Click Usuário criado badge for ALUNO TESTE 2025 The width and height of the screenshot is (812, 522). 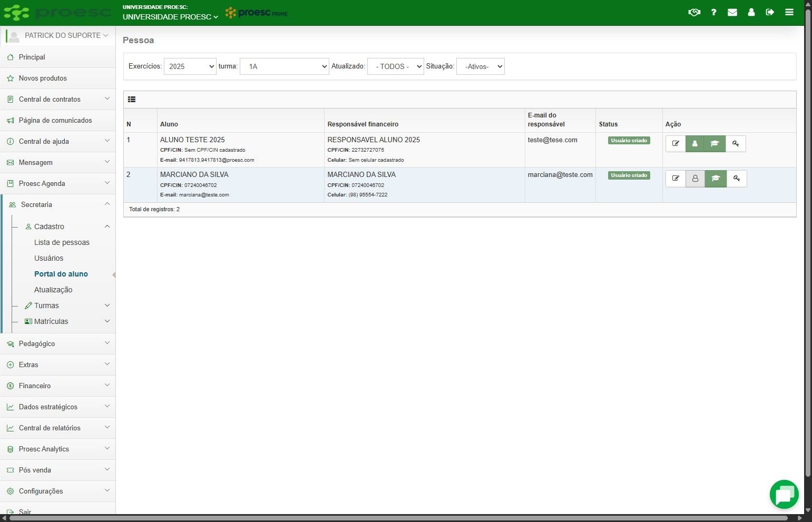tap(629, 141)
